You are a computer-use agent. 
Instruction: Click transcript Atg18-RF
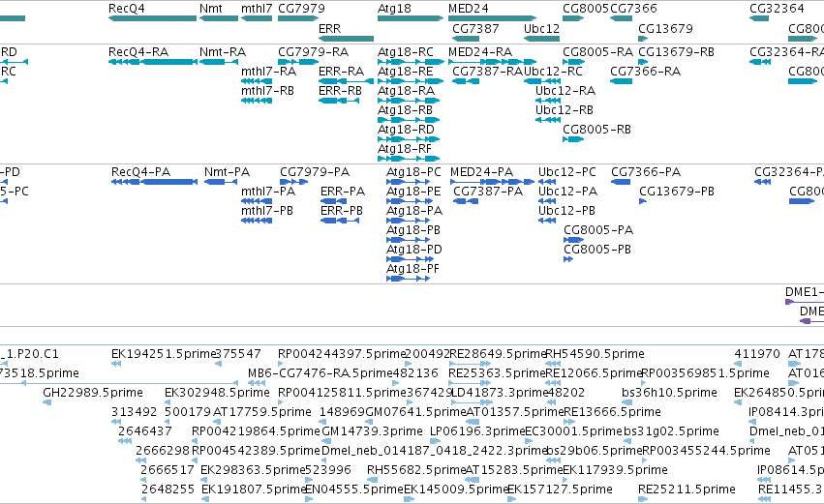click(x=409, y=159)
